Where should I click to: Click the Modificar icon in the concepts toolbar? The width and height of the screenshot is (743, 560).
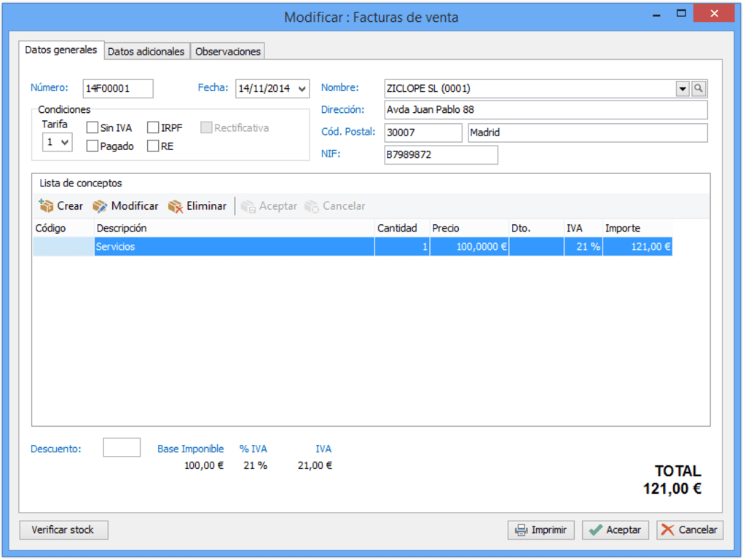(x=100, y=206)
